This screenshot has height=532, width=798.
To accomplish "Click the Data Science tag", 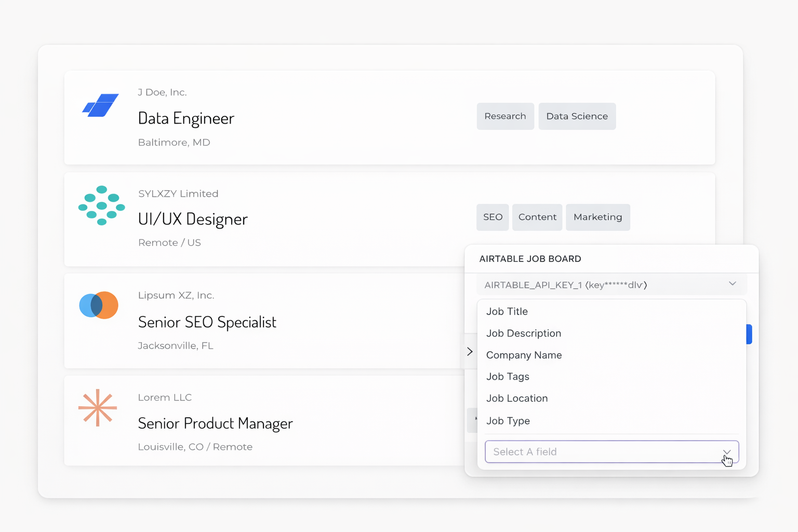I will point(577,116).
